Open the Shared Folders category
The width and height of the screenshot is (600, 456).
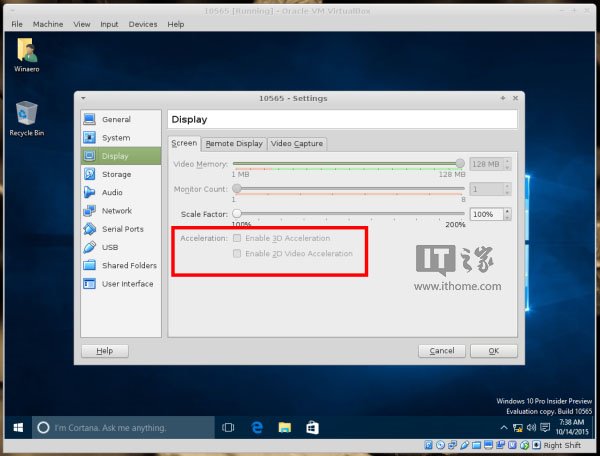click(x=128, y=265)
